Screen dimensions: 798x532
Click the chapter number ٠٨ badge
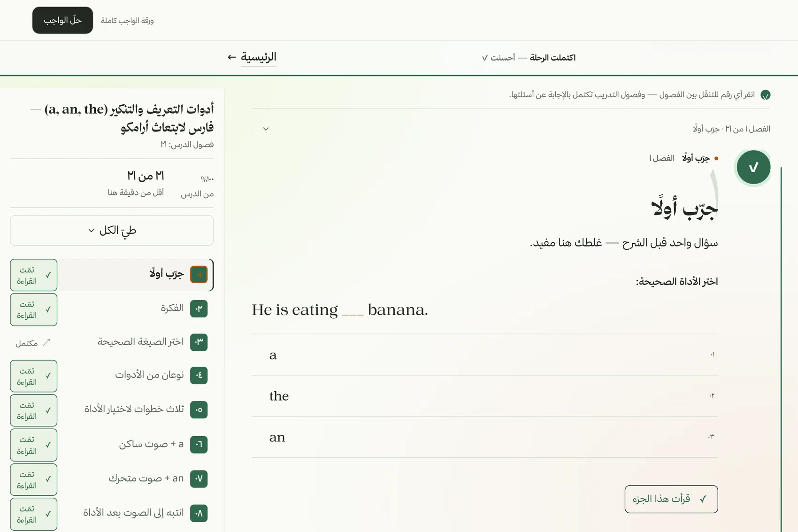coord(199,513)
